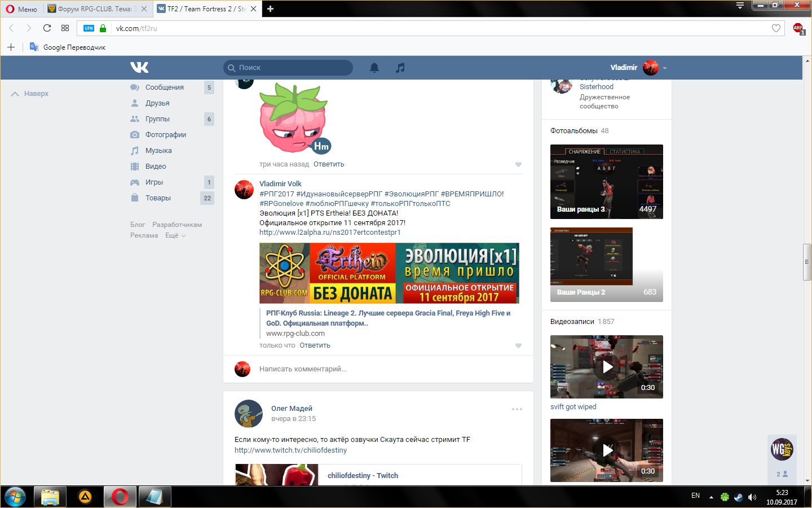This screenshot has height=508, width=812.
Task: Open the Товары menu item
Action: (158, 198)
